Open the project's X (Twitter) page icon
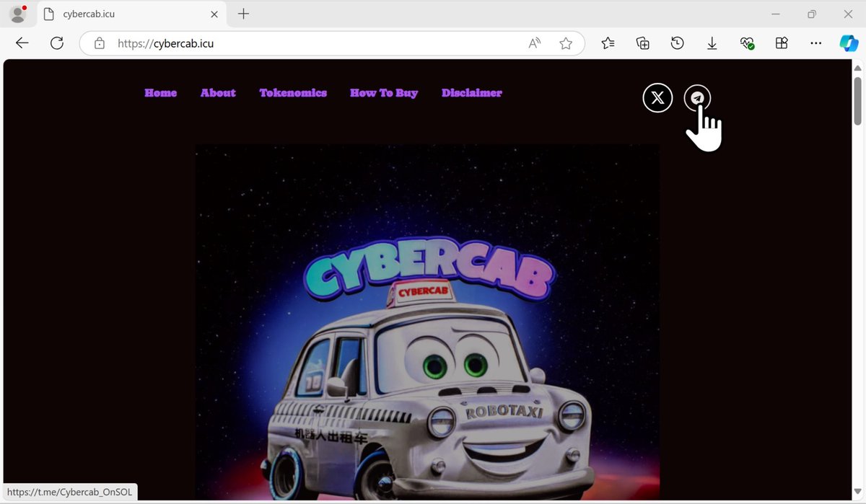The image size is (866, 504). [657, 97]
